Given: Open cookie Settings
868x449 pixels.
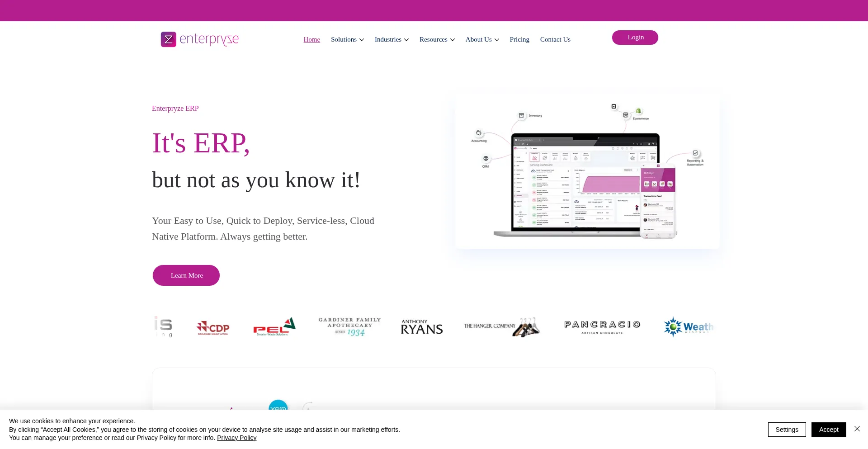Looking at the screenshot, I should [x=787, y=430].
